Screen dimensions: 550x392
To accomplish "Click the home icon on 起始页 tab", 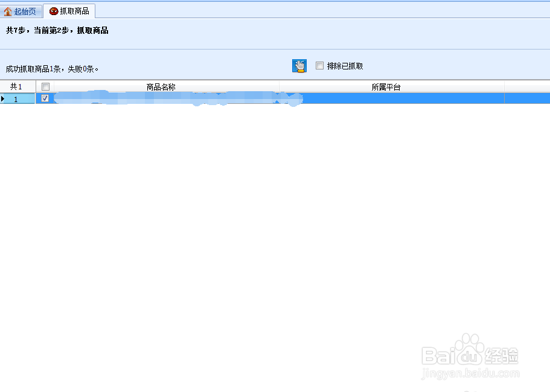I will pos(8,11).
